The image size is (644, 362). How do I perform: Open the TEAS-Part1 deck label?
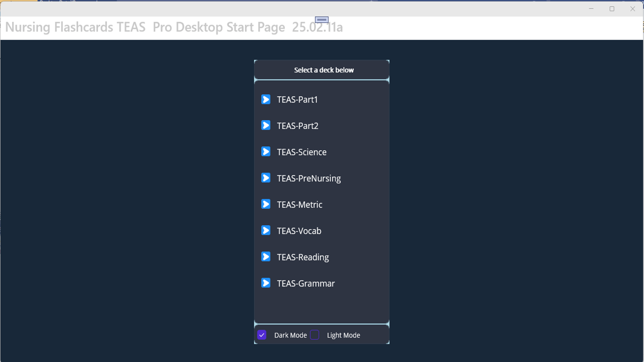[x=297, y=99]
